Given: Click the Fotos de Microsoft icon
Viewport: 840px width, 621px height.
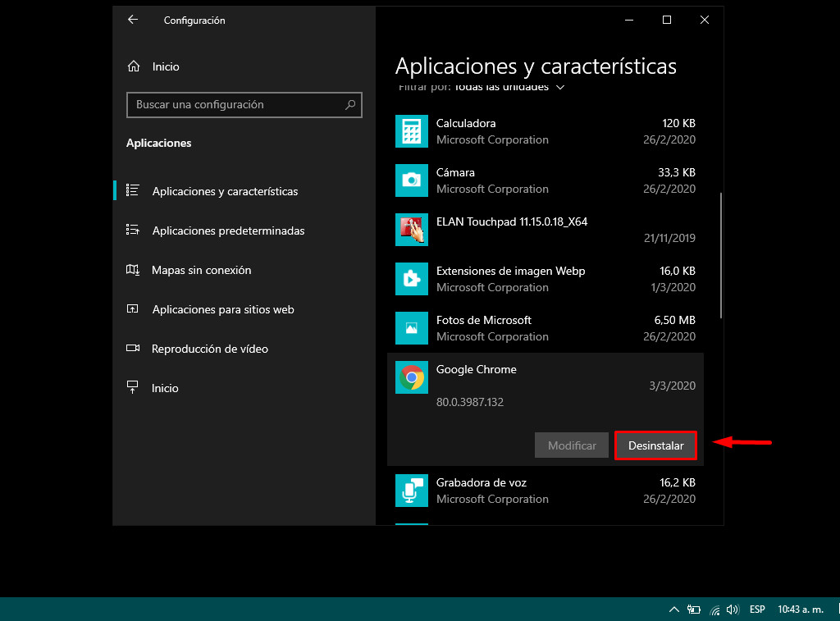Looking at the screenshot, I should (x=411, y=328).
